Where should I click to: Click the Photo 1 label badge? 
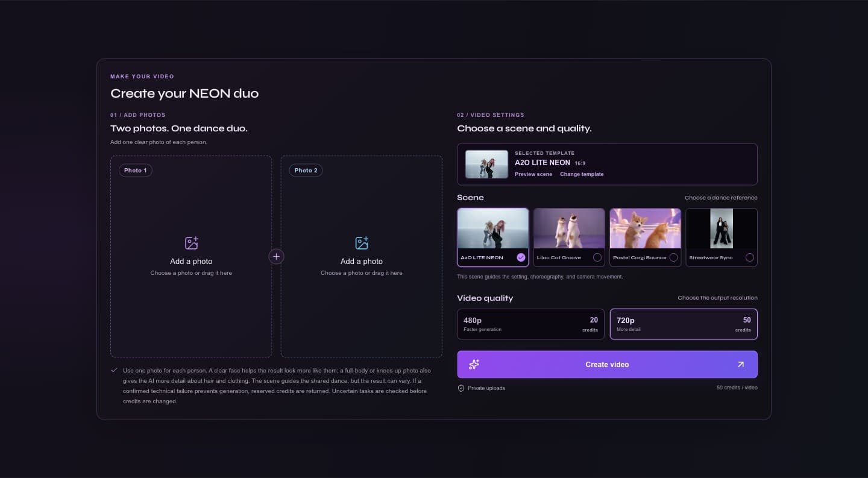136,171
